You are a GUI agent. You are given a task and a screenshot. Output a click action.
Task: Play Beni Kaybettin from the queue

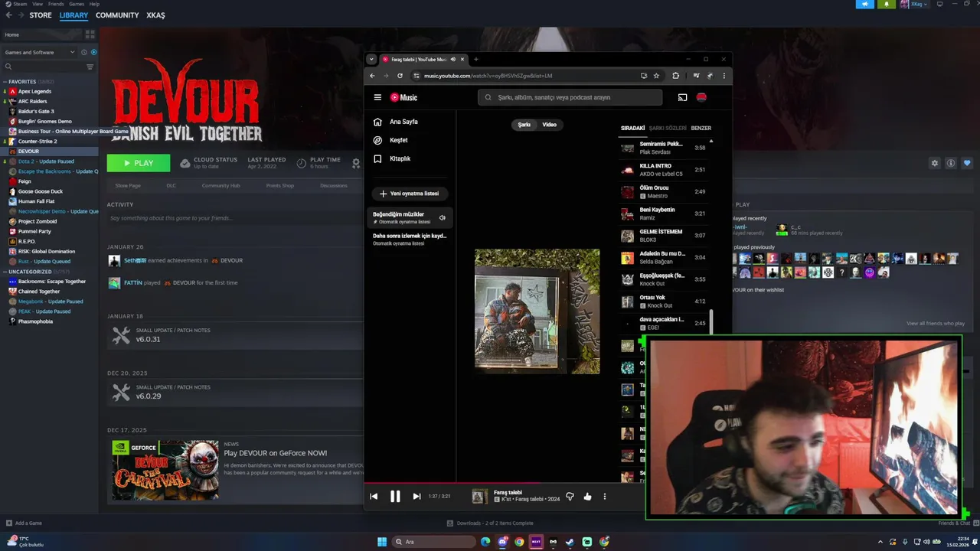point(665,214)
